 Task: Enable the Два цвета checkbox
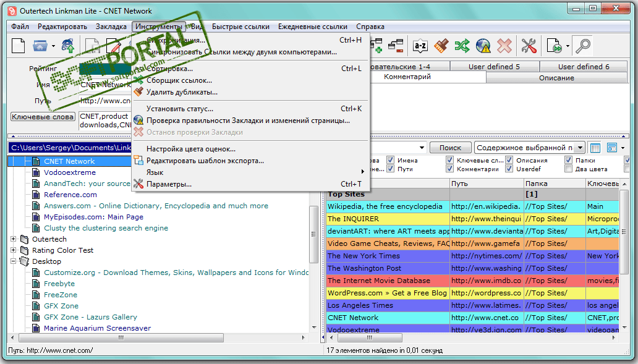(x=568, y=168)
